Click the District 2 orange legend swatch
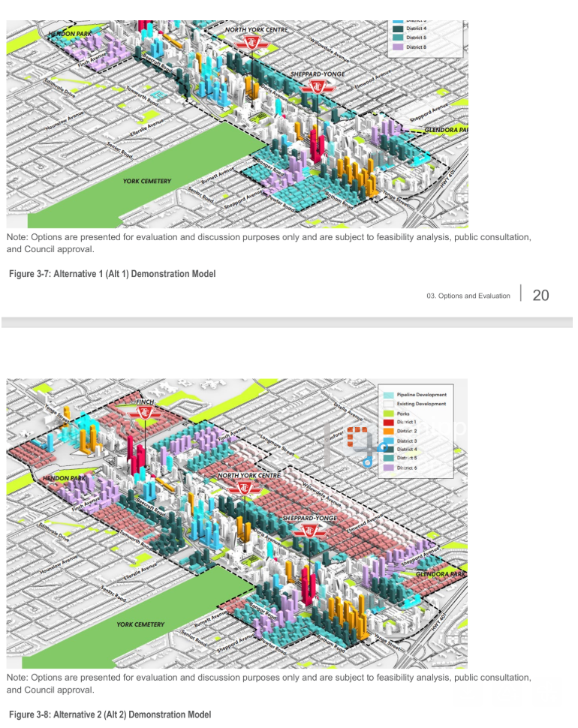This screenshot has height=728, width=578. pyautogui.click(x=387, y=431)
